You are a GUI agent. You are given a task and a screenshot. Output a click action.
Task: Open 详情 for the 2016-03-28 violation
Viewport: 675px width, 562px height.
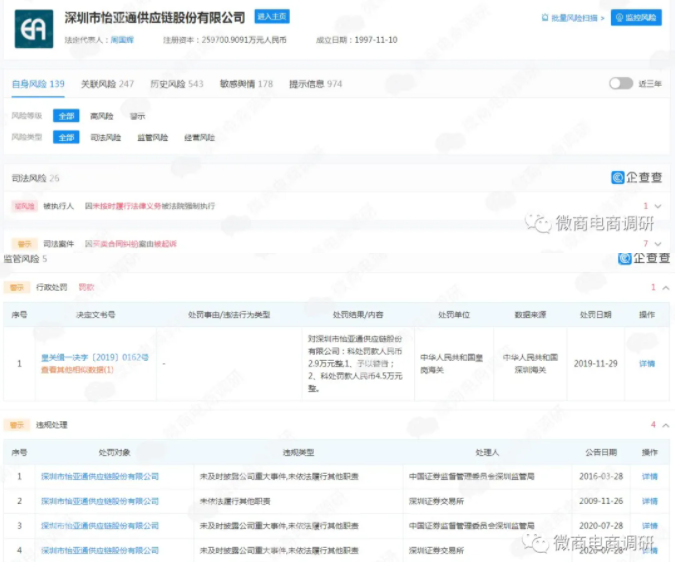650,476
